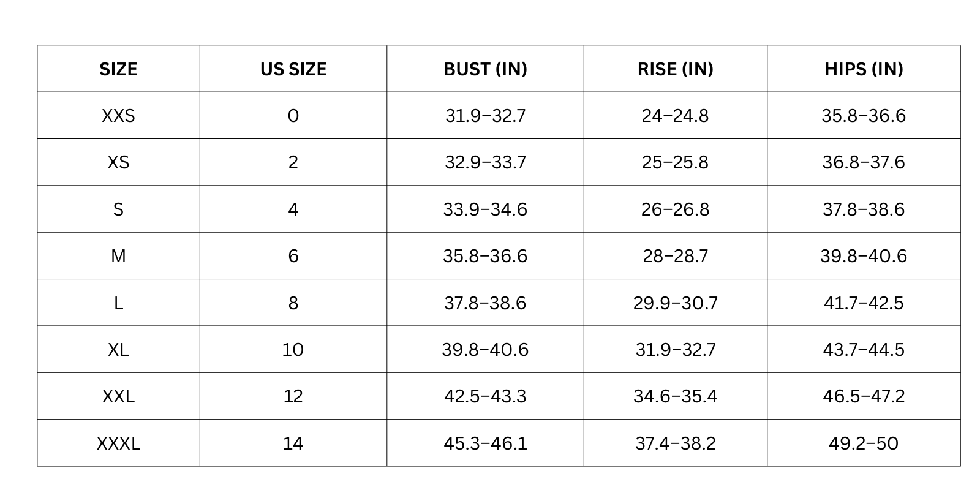
Task: Click the XXS size cell
Action: [x=118, y=115]
